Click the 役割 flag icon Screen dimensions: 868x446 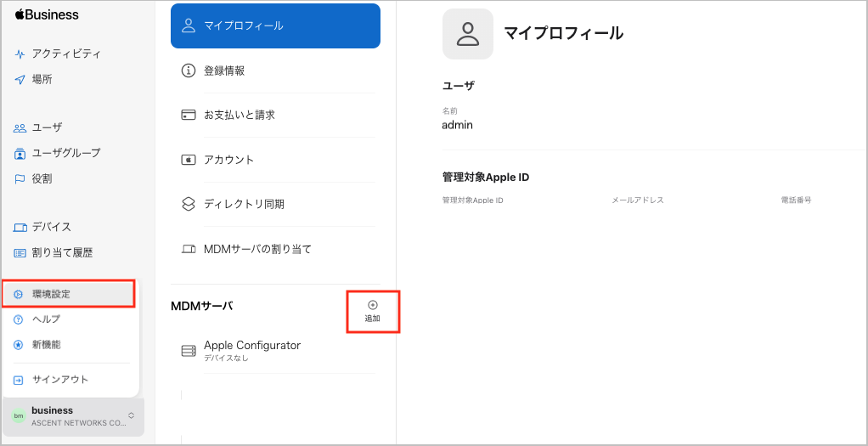click(x=20, y=179)
